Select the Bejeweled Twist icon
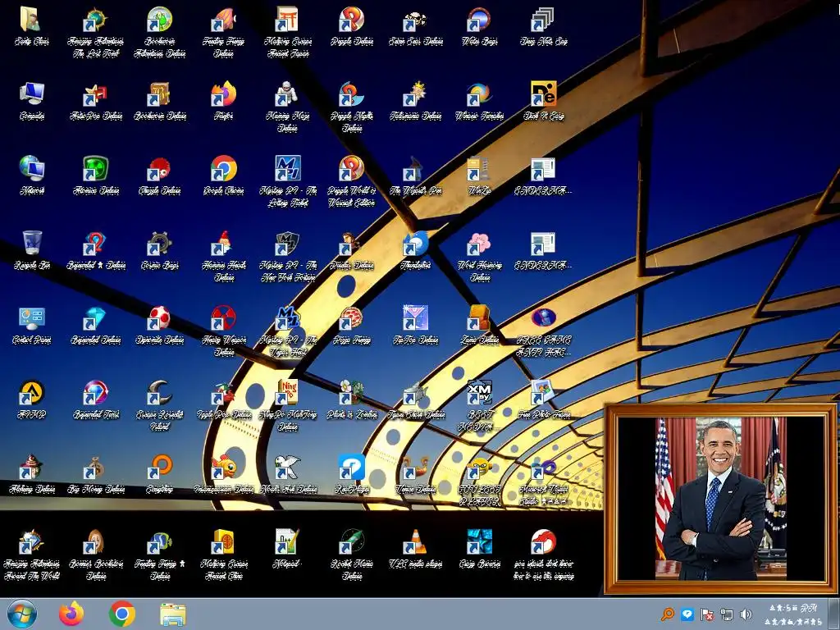This screenshot has width=840, height=630. pos(95,399)
